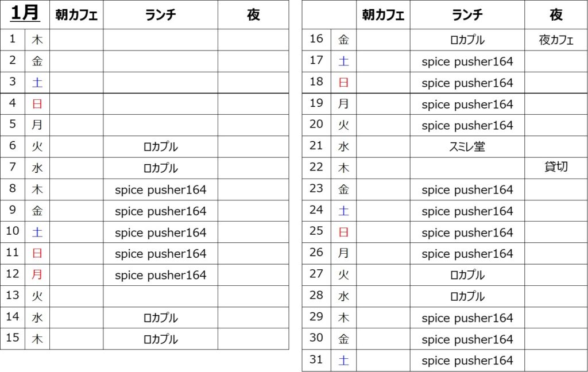Select the 貸切 cell on the 22nd

coord(556,168)
